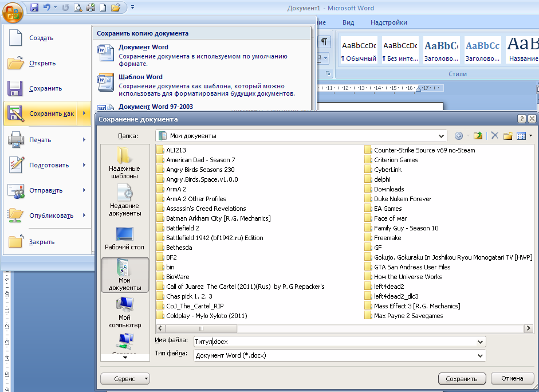Click the Print Preview magnifier icon
The image size is (539, 392).
click(x=78, y=7)
